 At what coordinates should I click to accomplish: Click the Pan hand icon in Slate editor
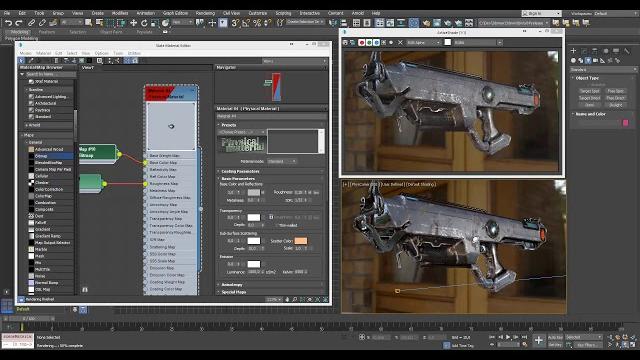click(x=287, y=299)
